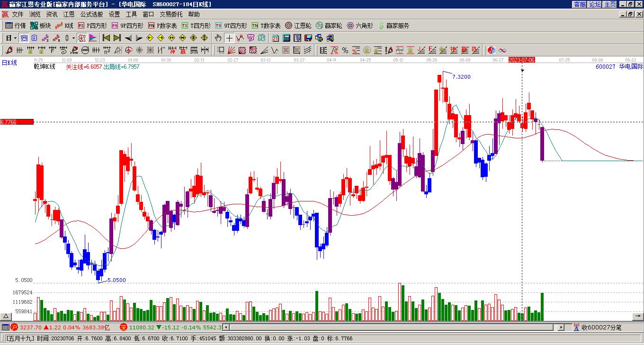
Task: Click the horizontal scrollbar track at bottom
Action: point(388,327)
